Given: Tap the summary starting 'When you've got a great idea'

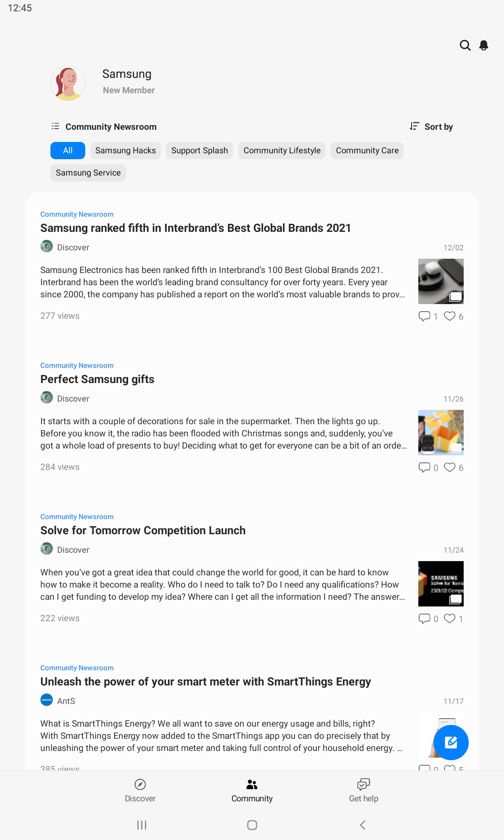Looking at the screenshot, I should 223,585.
